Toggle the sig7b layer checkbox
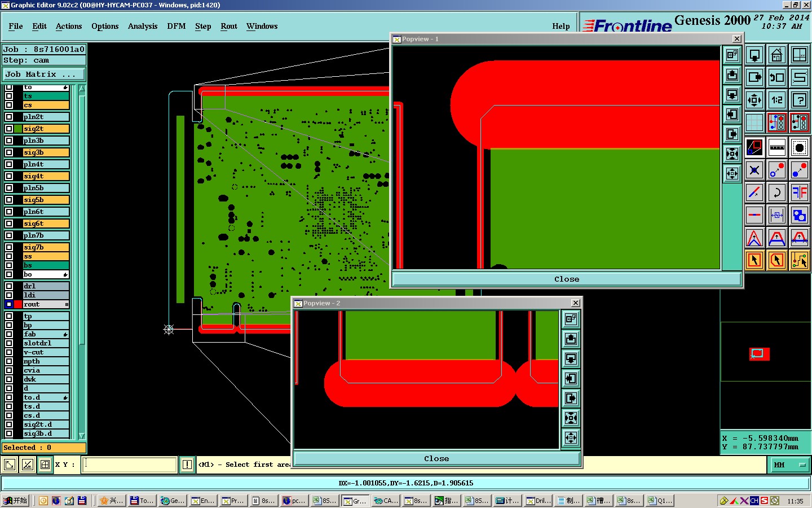 coord(9,247)
